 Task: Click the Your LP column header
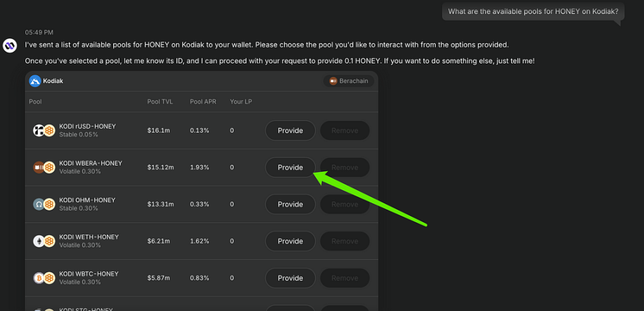click(241, 101)
